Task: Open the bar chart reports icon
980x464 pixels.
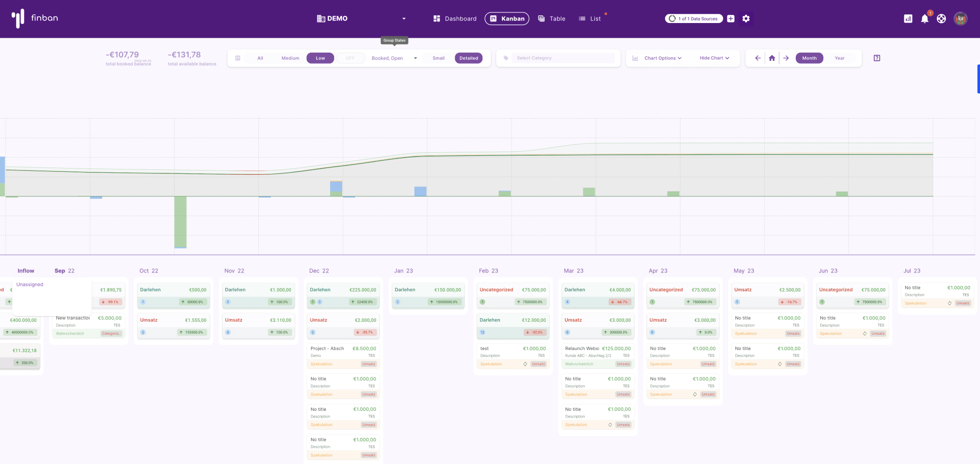Action: click(908, 19)
